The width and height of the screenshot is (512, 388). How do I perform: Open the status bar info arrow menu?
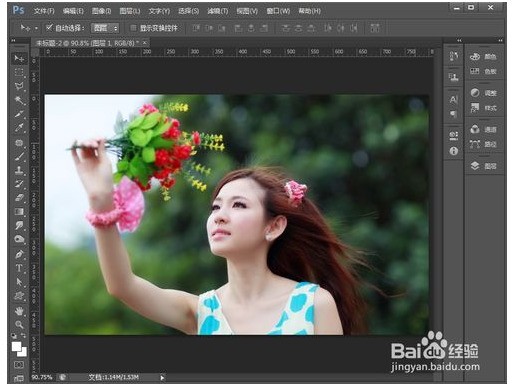[x=162, y=377]
